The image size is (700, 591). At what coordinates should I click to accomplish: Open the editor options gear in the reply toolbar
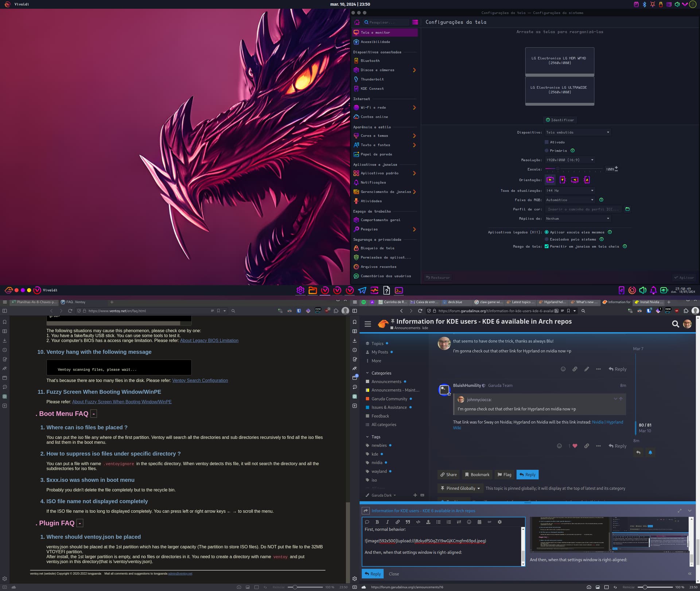[499, 522]
